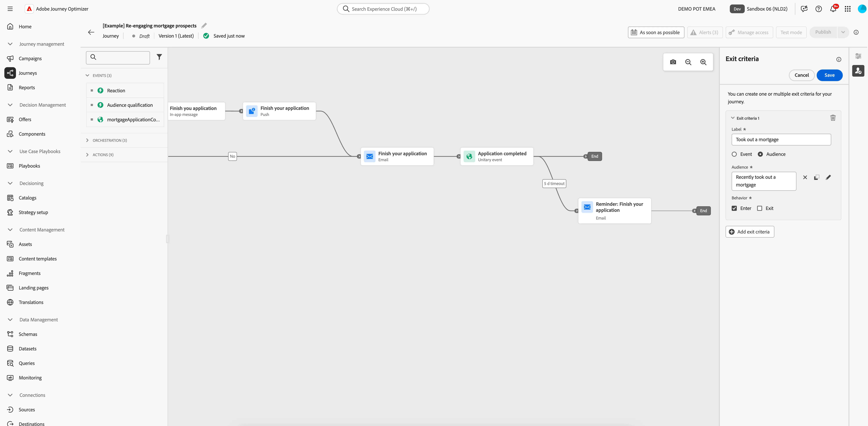
Task: Expand the ORCHESTRATION section
Action: (87, 140)
